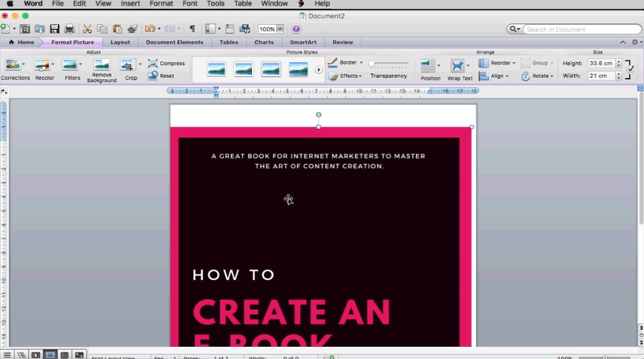Click the Crop tool icon
This screenshot has width=644, height=359.
click(128, 65)
